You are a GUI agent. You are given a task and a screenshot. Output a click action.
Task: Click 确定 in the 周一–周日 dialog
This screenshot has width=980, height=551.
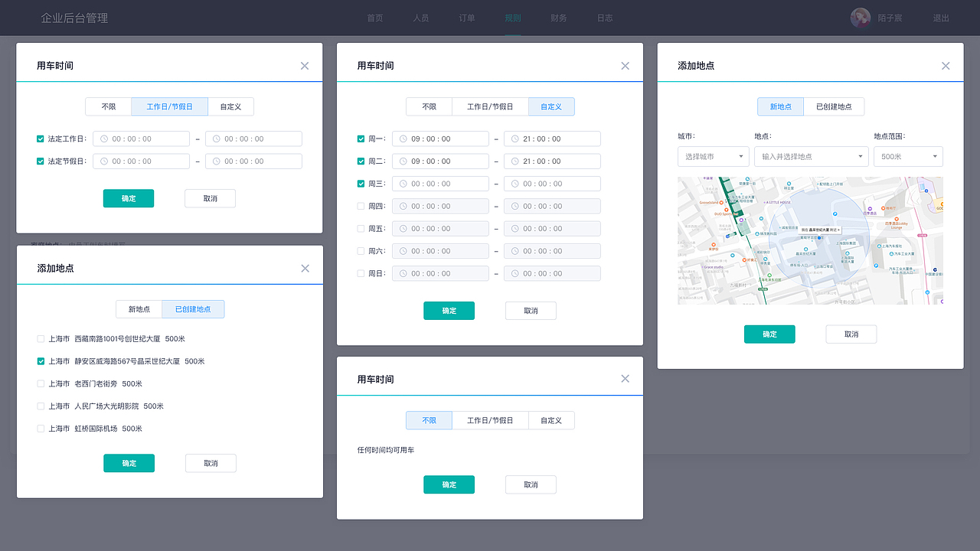(449, 311)
